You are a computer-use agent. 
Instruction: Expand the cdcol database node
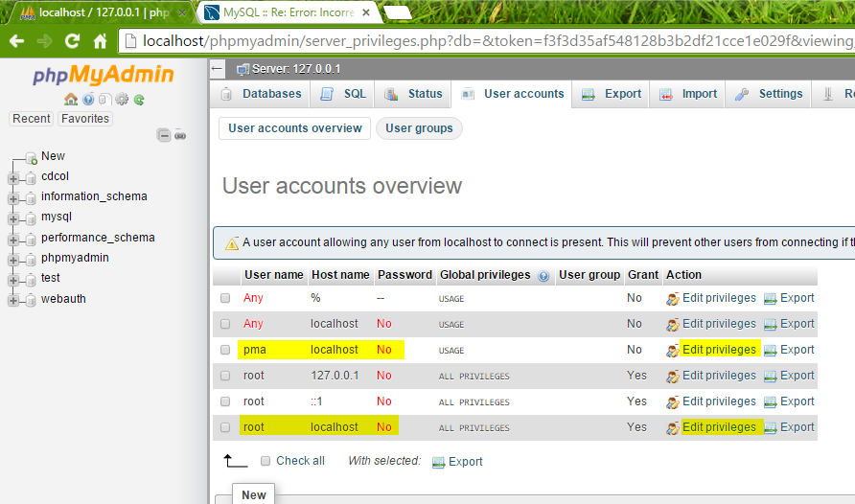13,179
